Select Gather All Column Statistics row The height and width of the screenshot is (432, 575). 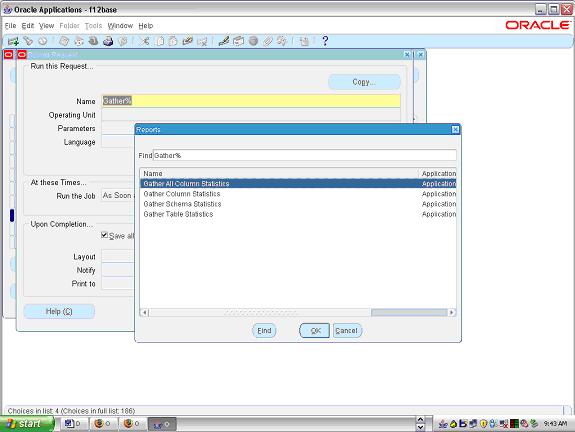pos(298,183)
